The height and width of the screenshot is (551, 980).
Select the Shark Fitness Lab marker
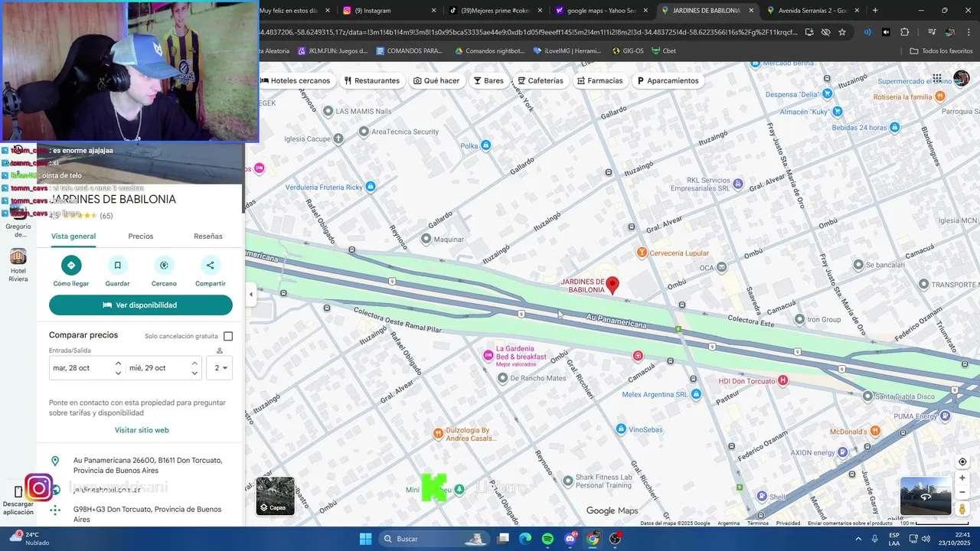point(567,481)
